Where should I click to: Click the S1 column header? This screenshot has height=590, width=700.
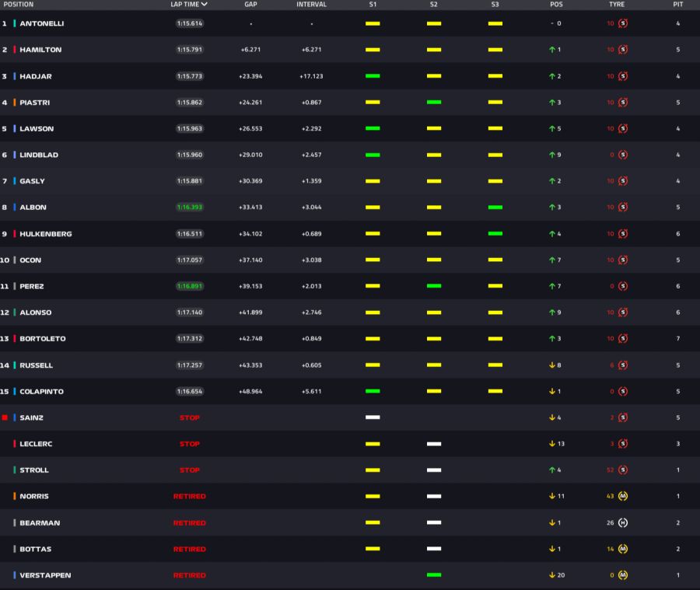coord(373,5)
